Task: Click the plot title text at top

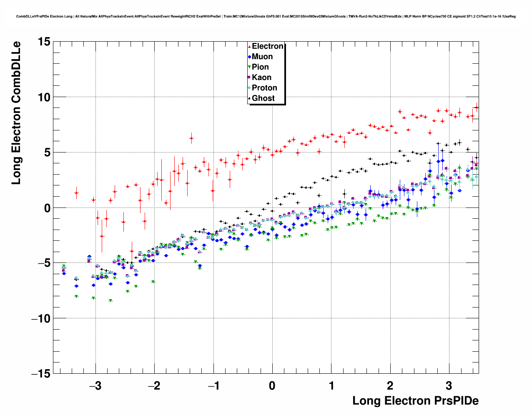Action: click(266, 17)
